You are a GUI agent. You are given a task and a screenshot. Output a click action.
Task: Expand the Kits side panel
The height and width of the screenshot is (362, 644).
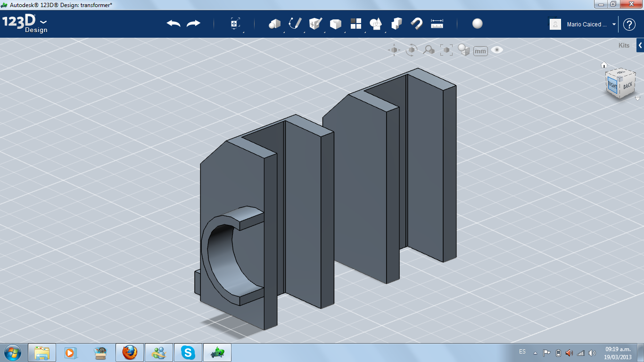(640, 45)
